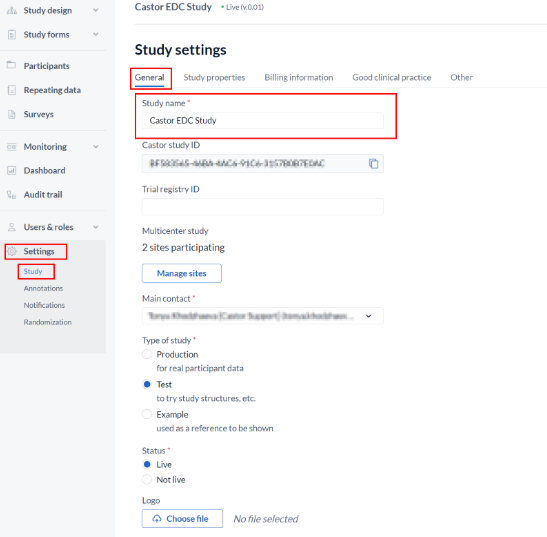Click the Manage sites button
The height and width of the screenshot is (537, 547).
click(181, 273)
